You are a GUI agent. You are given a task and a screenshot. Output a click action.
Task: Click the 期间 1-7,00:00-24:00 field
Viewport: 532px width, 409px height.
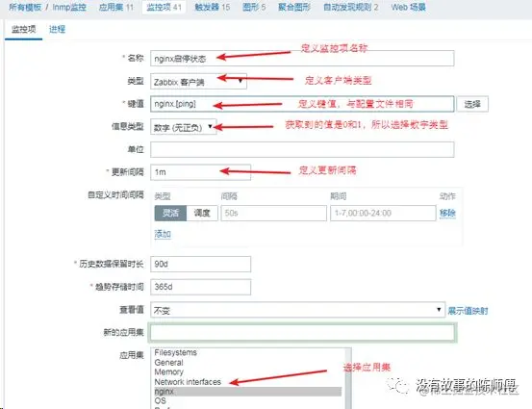pyautogui.click(x=383, y=213)
